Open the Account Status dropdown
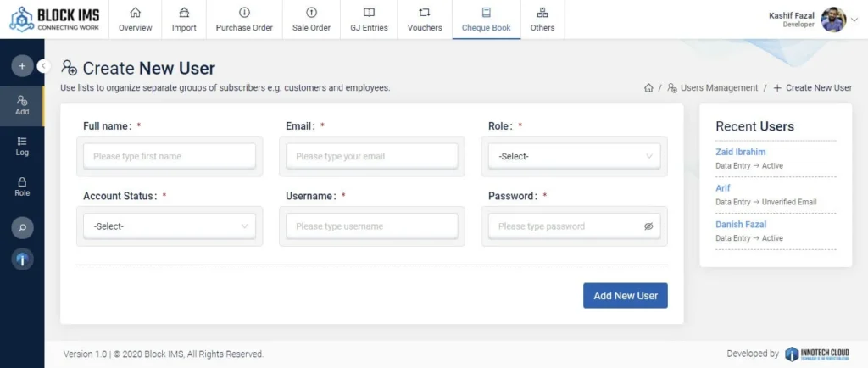Viewport: 868px width, 368px height. [x=170, y=226]
